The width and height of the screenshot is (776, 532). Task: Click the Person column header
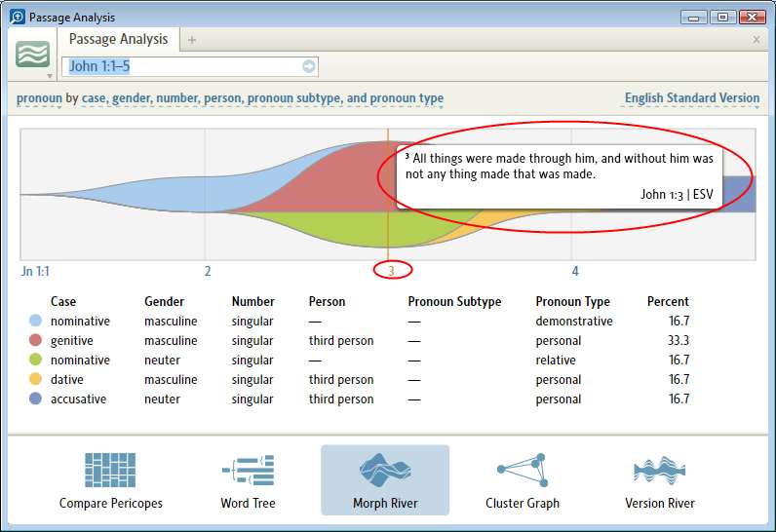tap(327, 301)
